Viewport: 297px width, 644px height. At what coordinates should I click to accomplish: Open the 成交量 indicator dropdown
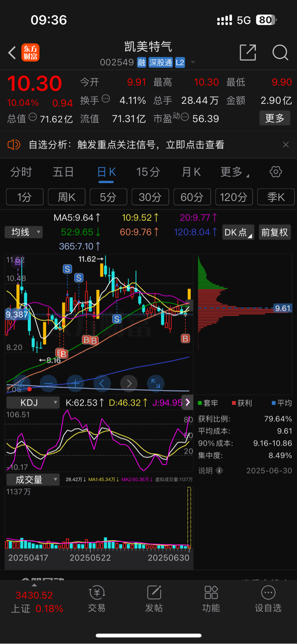tap(33, 479)
